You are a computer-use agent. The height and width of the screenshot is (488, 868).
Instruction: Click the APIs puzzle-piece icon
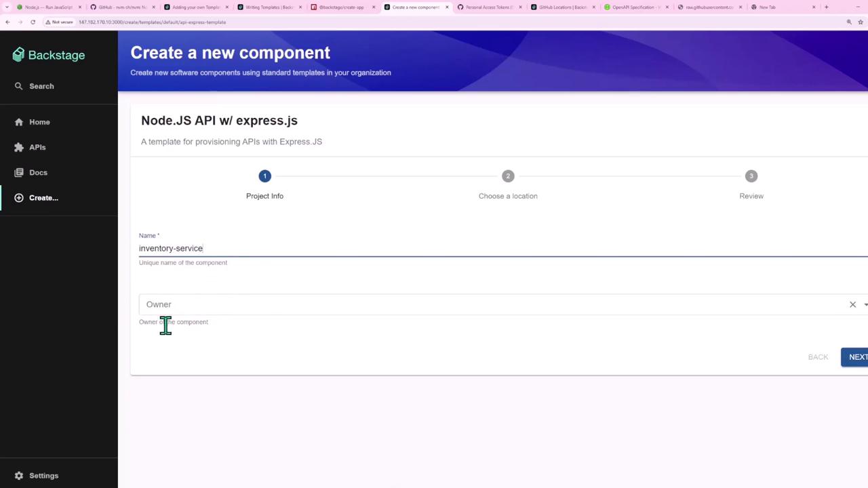tap(19, 147)
